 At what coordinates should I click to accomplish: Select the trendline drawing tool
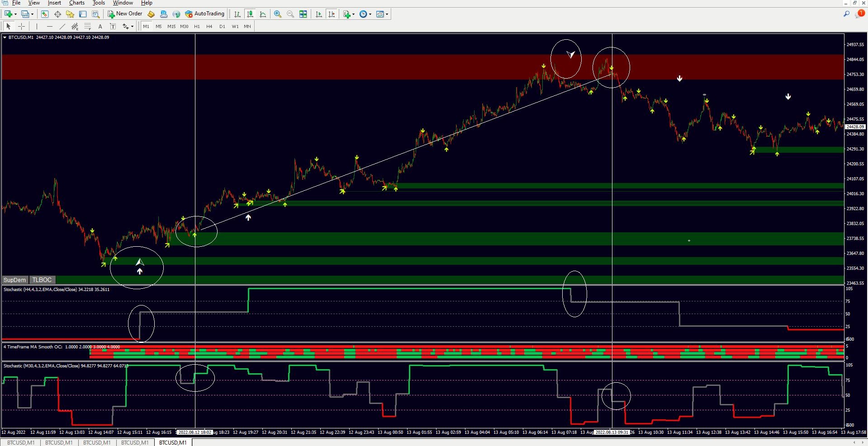click(62, 26)
